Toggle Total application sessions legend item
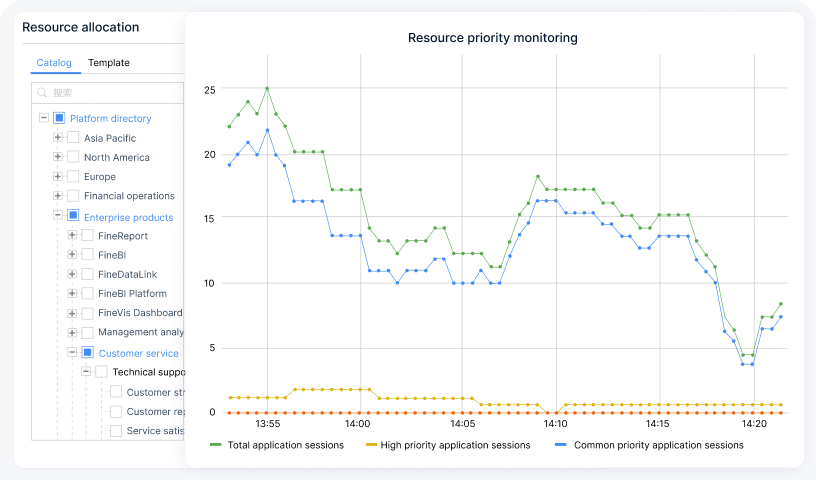Image resolution: width=816 pixels, height=480 pixels. pyautogui.click(x=277, y=445)
